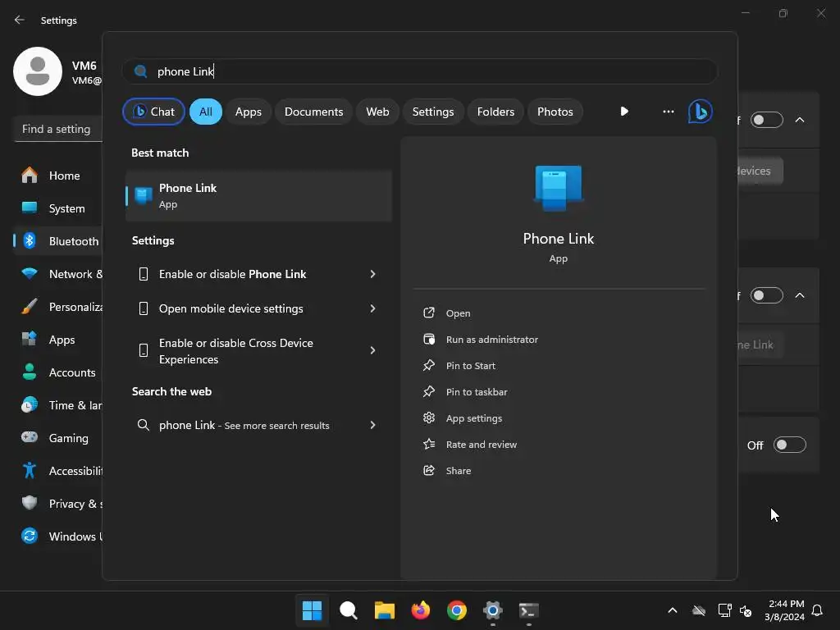Open System in Settings sidebar
Viewport: 840px width, 630px height.
pos(58,208)
